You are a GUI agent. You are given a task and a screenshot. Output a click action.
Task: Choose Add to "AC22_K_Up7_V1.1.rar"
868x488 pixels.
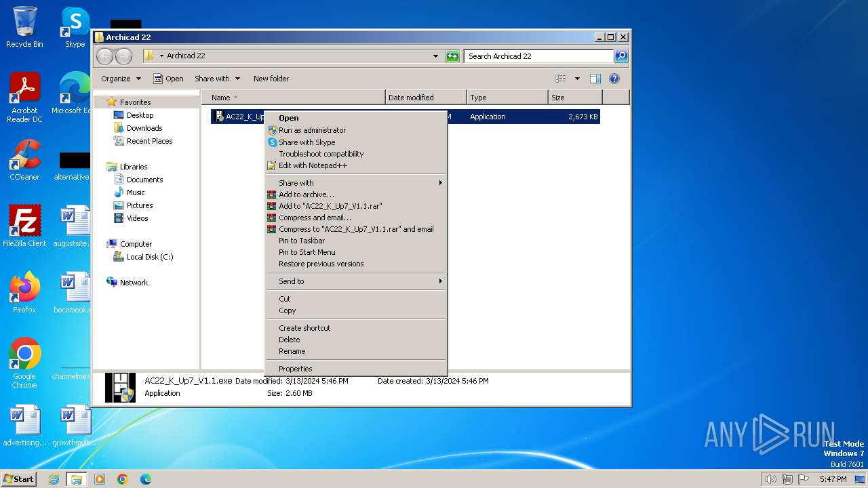(356, 205)
